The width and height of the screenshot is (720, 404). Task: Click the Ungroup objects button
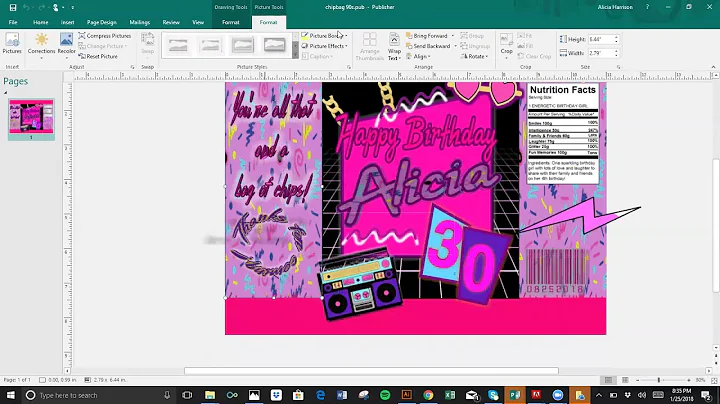(475, 46)
